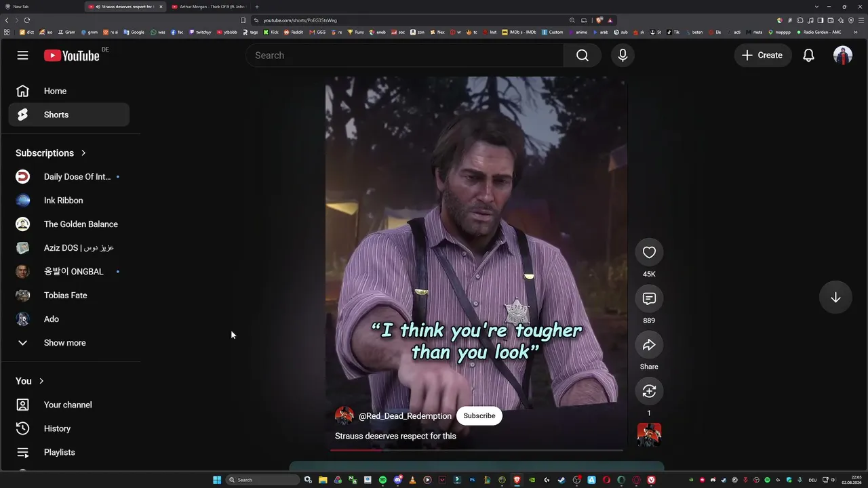Viewport: 868px width, 488px height.
Task: Reload the page in the browser toolbar
Action: coord(27,20)
